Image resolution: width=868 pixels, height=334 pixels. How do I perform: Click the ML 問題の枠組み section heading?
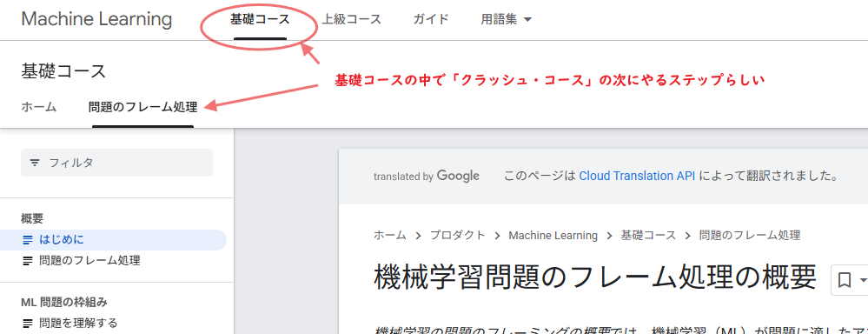pyautogui.click(x=64, y=303)
